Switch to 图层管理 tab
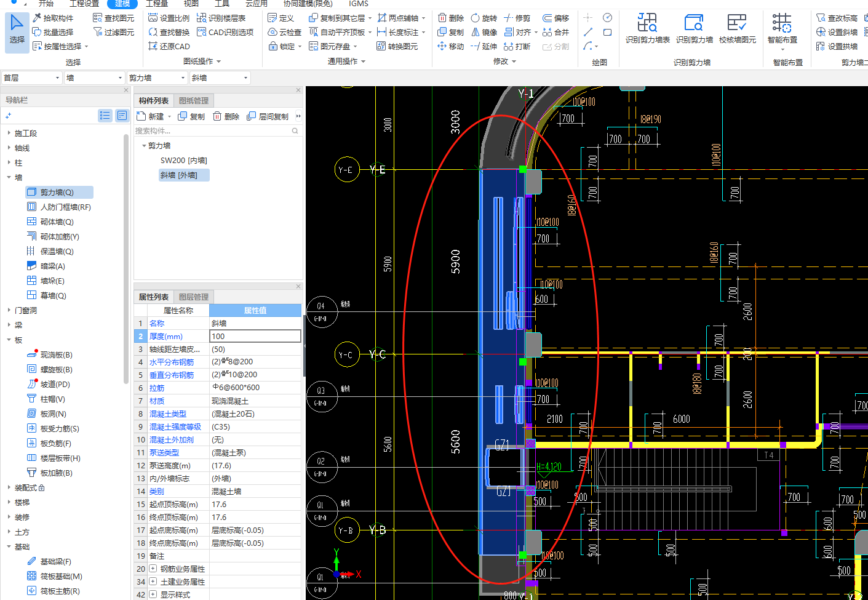Image resolution: width=868 pixels, height=600 pixels. click(x=194, y=297)
